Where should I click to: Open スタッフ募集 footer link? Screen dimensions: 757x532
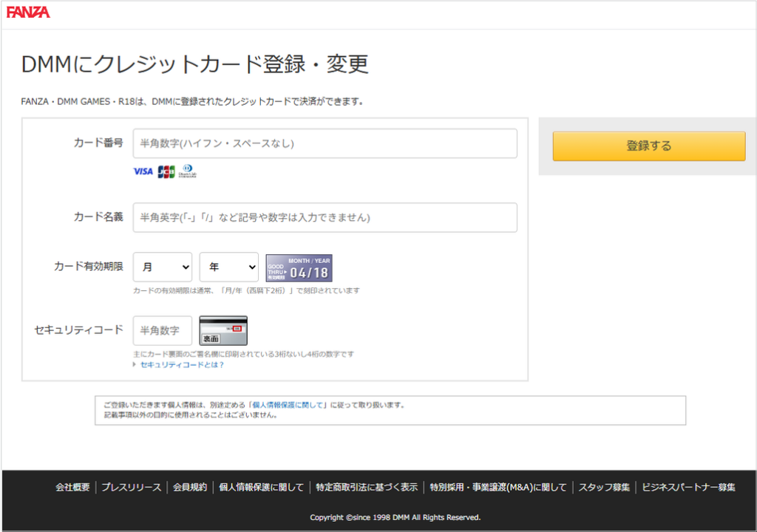(604, 488)
